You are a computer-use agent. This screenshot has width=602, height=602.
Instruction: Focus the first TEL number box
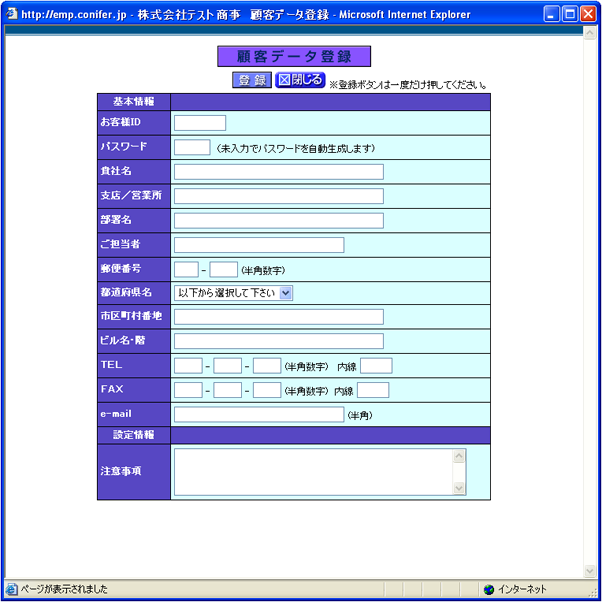(188, 366)
